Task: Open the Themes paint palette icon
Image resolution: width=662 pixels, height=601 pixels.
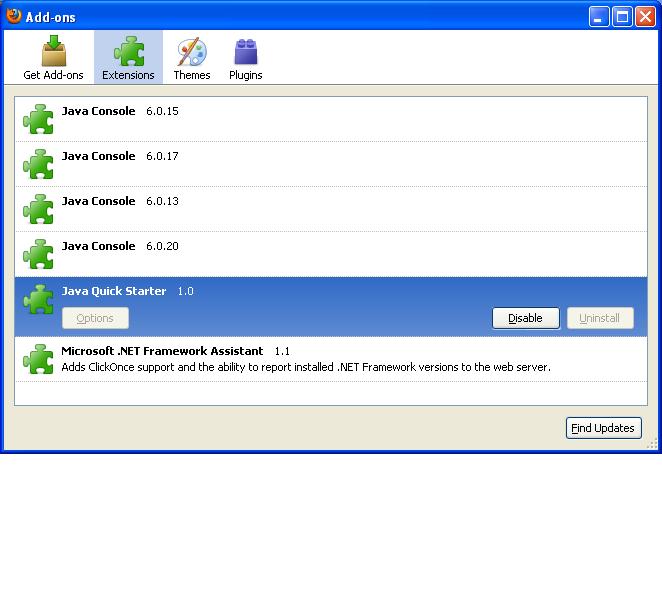Action: 192,51
